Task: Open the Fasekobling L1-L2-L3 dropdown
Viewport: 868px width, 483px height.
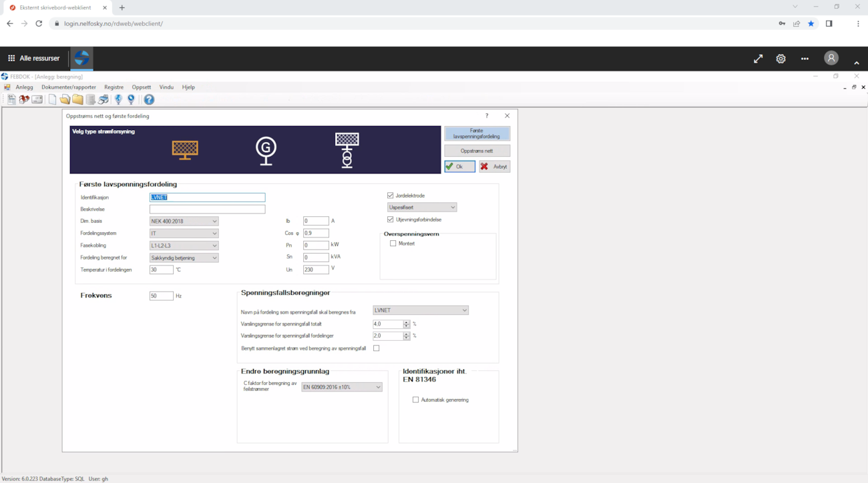Action: (184, 246)
